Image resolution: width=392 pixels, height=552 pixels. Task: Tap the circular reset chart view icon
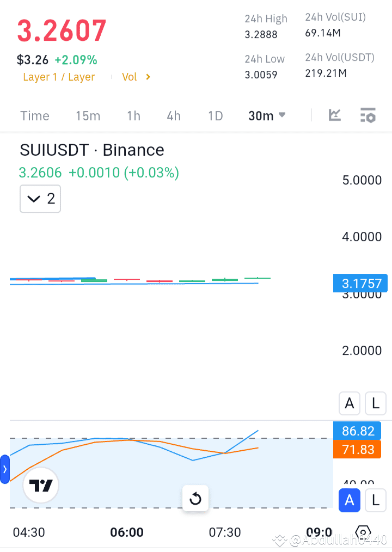click(195, 498)
